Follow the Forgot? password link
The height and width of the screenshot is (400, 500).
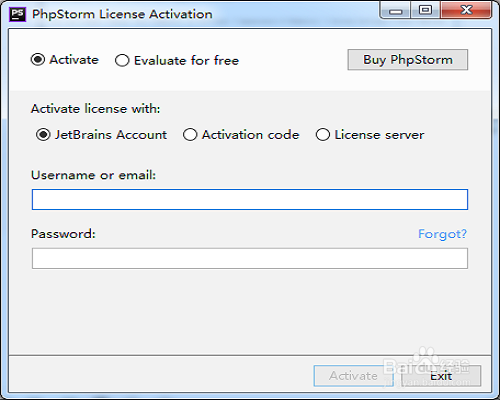click(442, 234)
